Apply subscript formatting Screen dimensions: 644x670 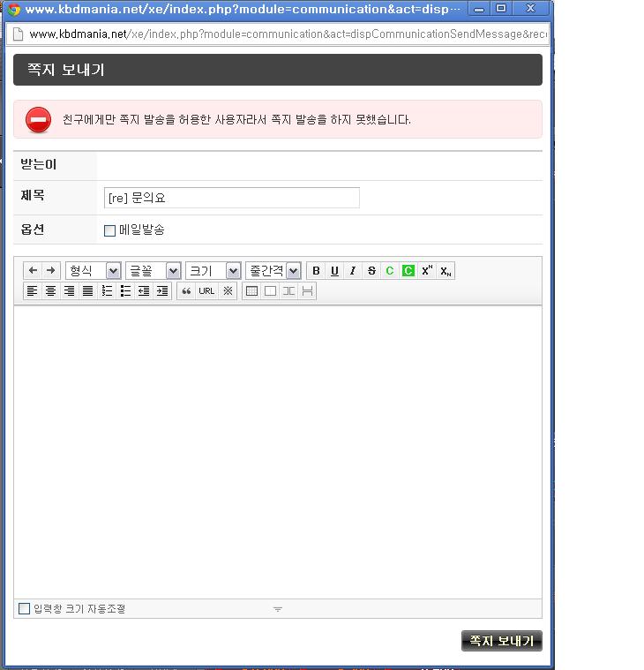tap(446, 270)
